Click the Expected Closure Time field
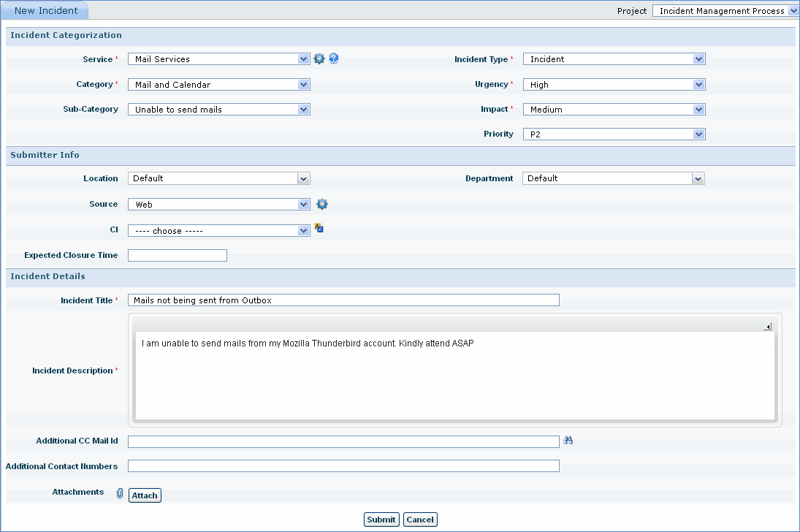Viewport: 800px width, 532px height. pos(178,256)
